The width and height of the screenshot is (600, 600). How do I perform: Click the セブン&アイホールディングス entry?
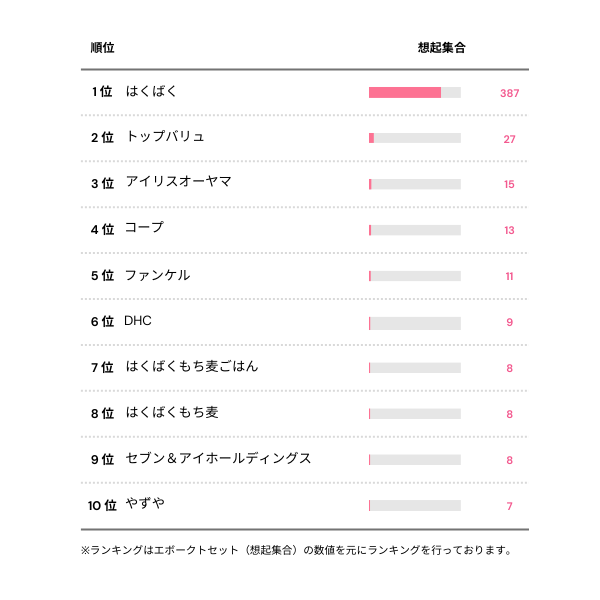pyautogui.click(x=218, y=459)
